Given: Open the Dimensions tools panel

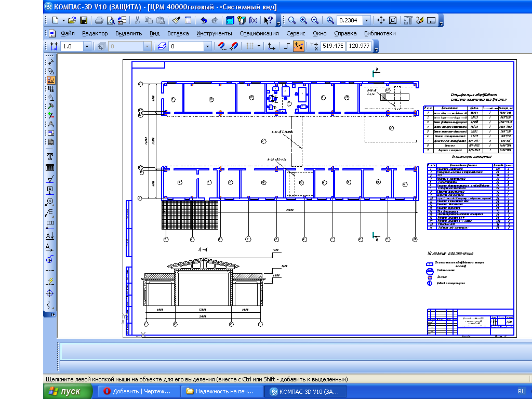Looking at the screenshot, I should (50, 62).
